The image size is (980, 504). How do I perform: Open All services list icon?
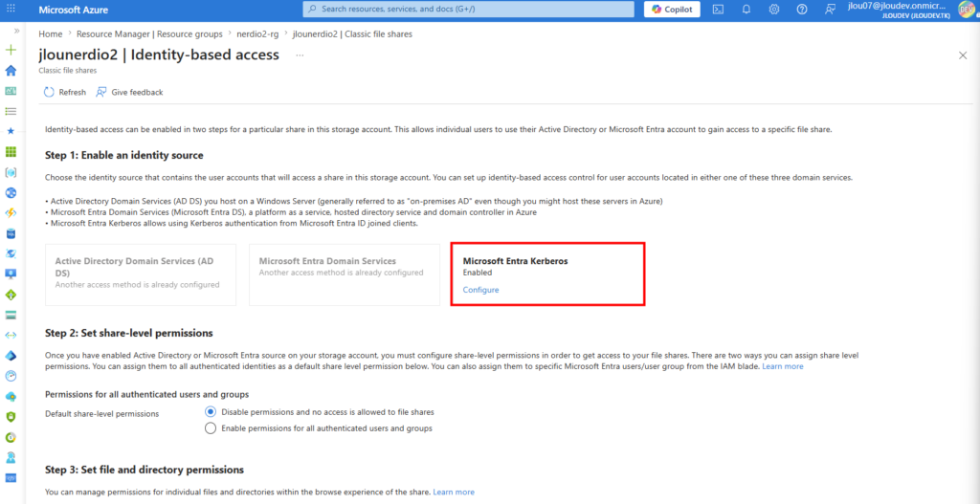(x=11, y=111)
